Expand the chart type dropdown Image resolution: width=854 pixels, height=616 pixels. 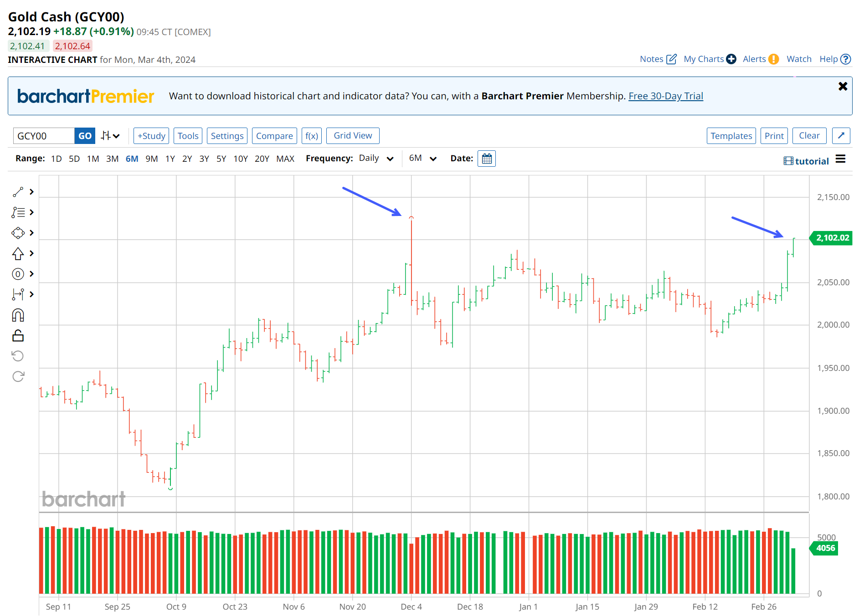click(110, 136)
